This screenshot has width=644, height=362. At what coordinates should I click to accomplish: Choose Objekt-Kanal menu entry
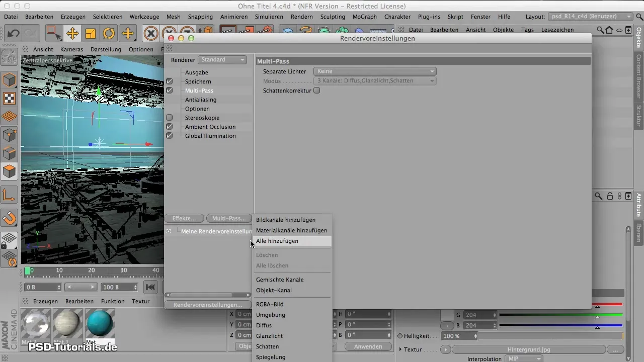pyautogui.click(x=292, y=290)
